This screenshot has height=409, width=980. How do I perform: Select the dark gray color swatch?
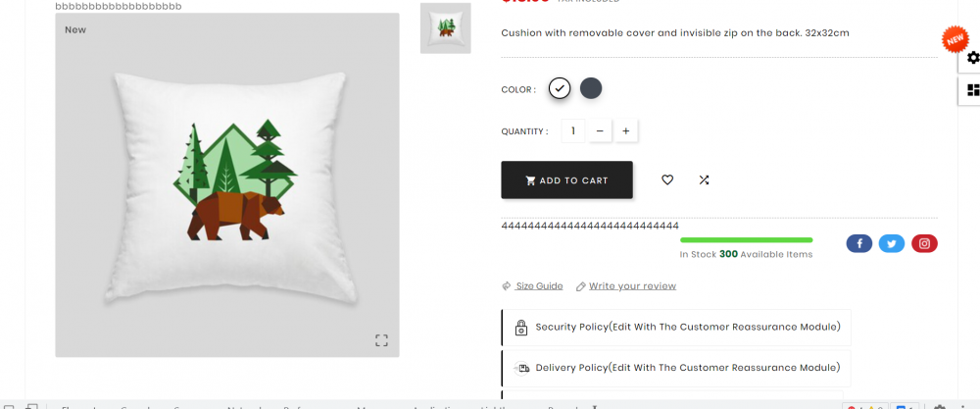tap(591, 88)
